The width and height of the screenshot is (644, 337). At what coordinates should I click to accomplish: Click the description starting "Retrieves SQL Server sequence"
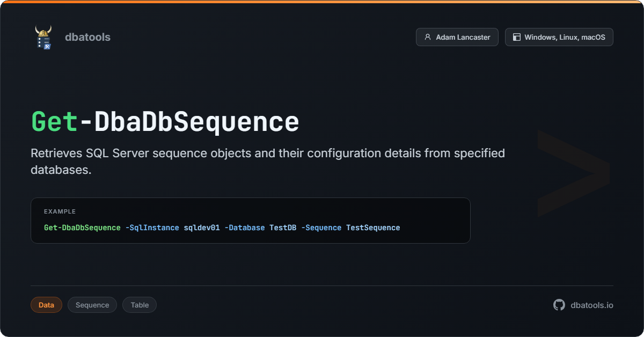coord(268,162)
